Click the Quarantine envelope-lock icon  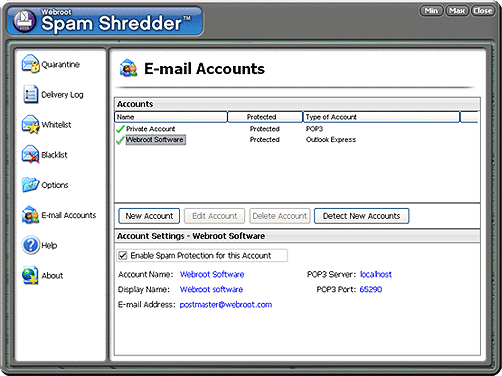pyautogui.click(x=31, y=64)
